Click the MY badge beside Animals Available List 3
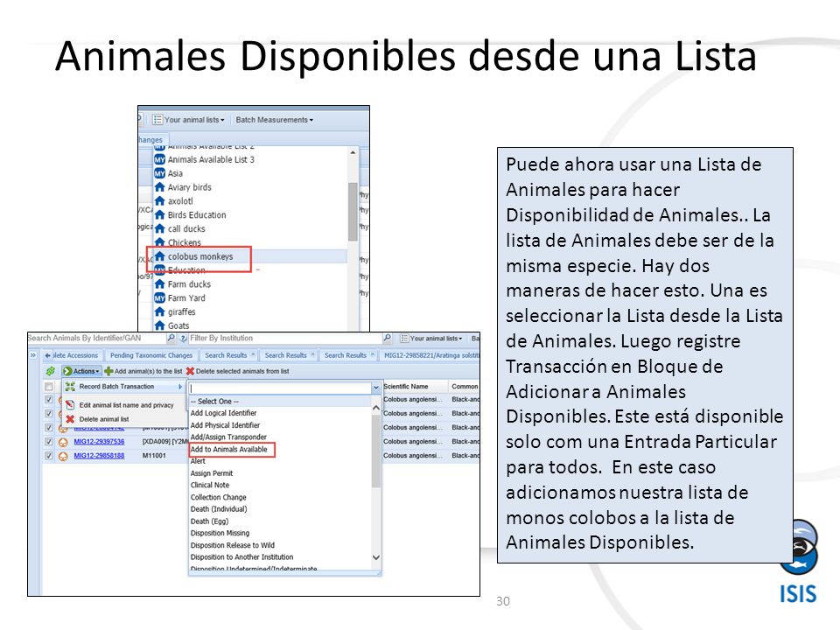The width and height of the screenshot is (840, 630). click(x=159, y=159)
